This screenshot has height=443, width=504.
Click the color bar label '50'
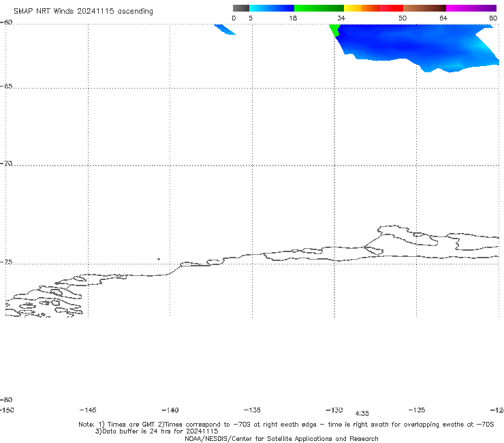[403, 18]
